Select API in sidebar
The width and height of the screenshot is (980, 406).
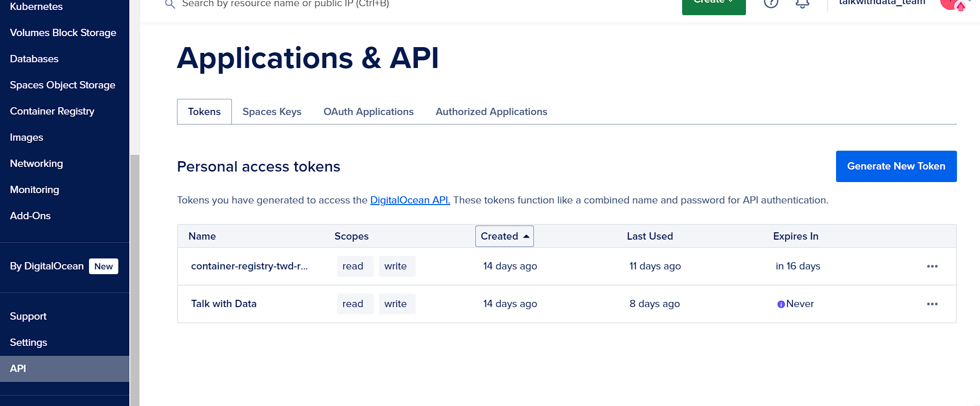(x=64, y=369)
